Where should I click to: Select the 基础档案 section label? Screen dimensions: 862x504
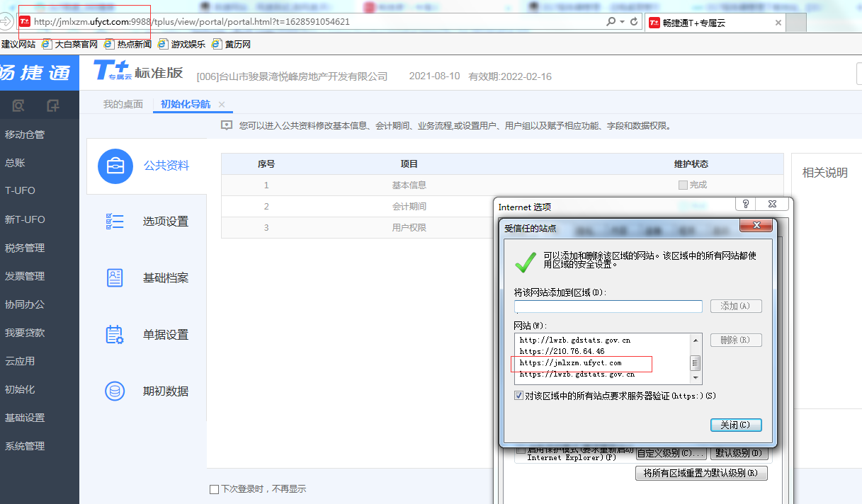pos(166,278)
